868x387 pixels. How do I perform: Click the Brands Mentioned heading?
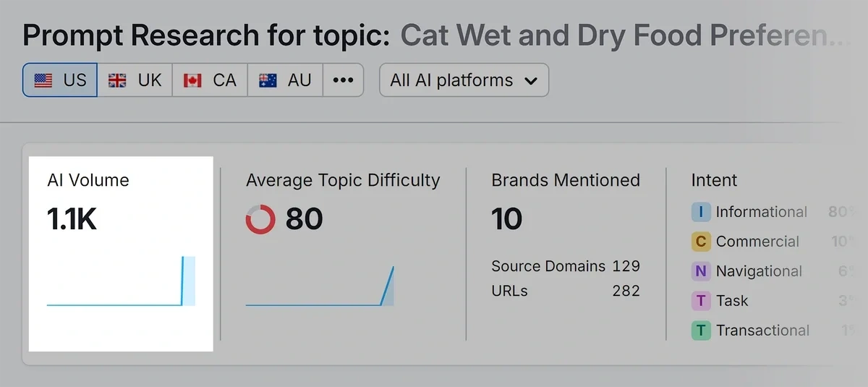566,180
